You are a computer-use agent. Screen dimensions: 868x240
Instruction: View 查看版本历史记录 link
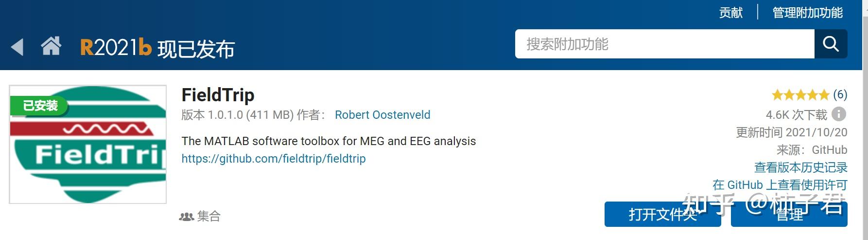tap(800, 167)
